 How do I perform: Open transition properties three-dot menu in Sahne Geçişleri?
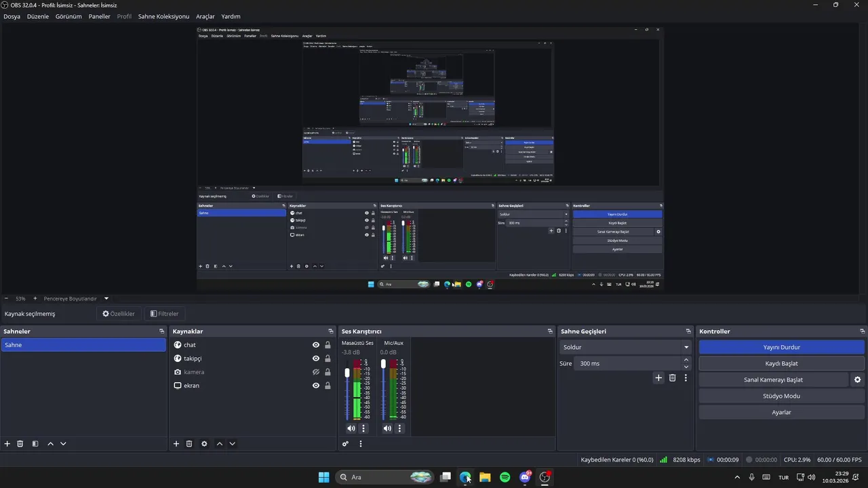[686, 378]
